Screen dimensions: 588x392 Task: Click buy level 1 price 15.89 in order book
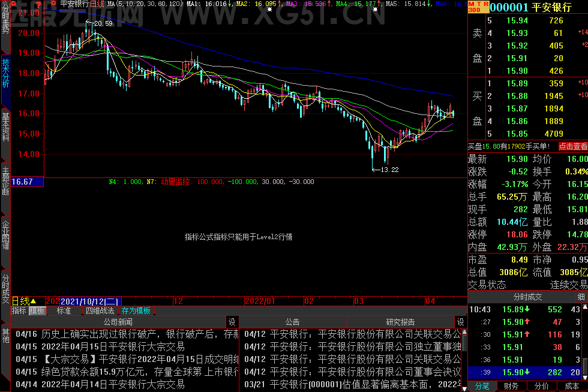click(x=517, y=83)
